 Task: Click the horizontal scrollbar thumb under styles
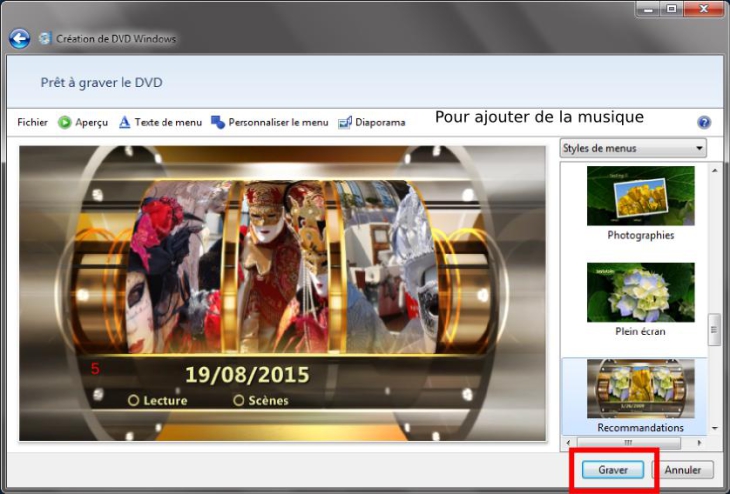[629, 443]
